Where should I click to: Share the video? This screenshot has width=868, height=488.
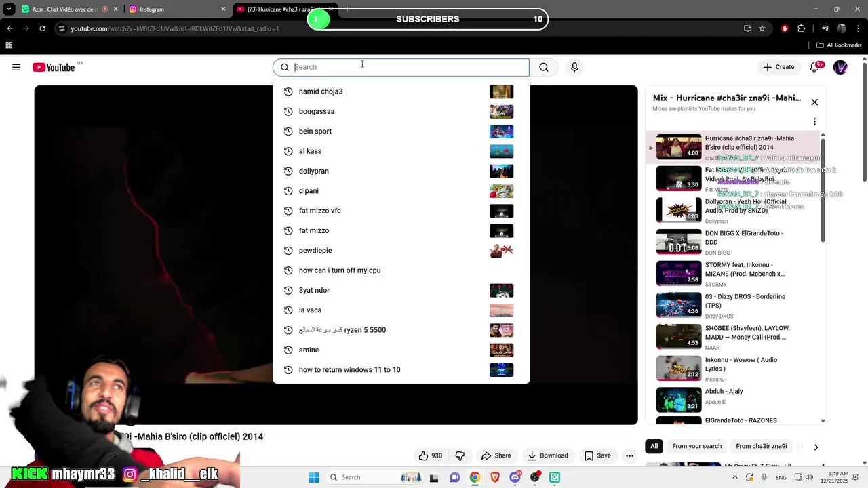pyautogui.click(x=496, y=455)
